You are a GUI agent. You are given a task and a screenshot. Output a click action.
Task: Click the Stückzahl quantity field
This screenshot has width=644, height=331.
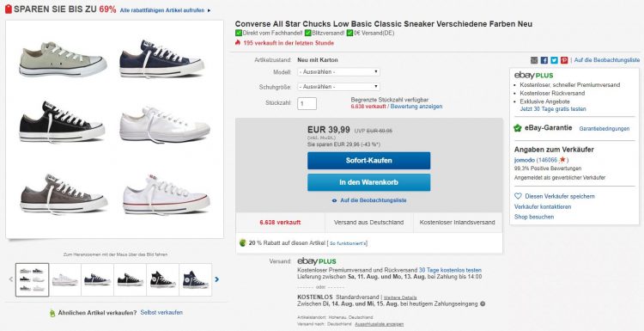307,104
